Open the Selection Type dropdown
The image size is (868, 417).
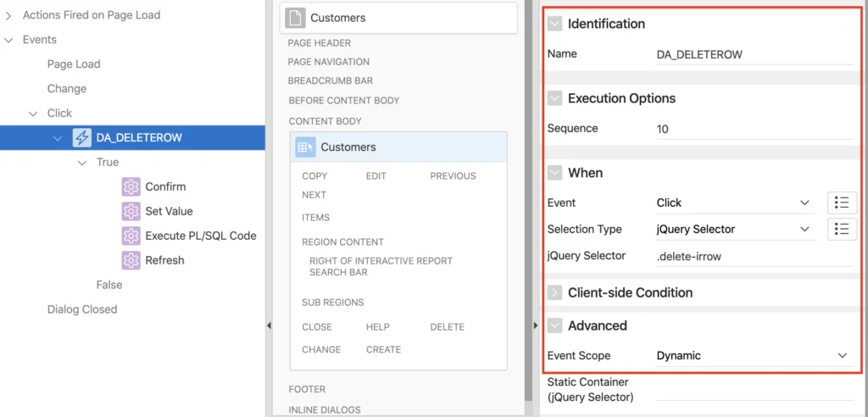pyautogui.click(x=736, y=230)
